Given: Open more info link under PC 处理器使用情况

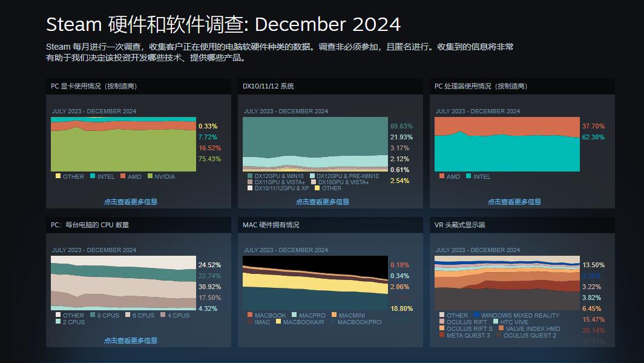Looking at the screenshot, I should tap(514, 202).
